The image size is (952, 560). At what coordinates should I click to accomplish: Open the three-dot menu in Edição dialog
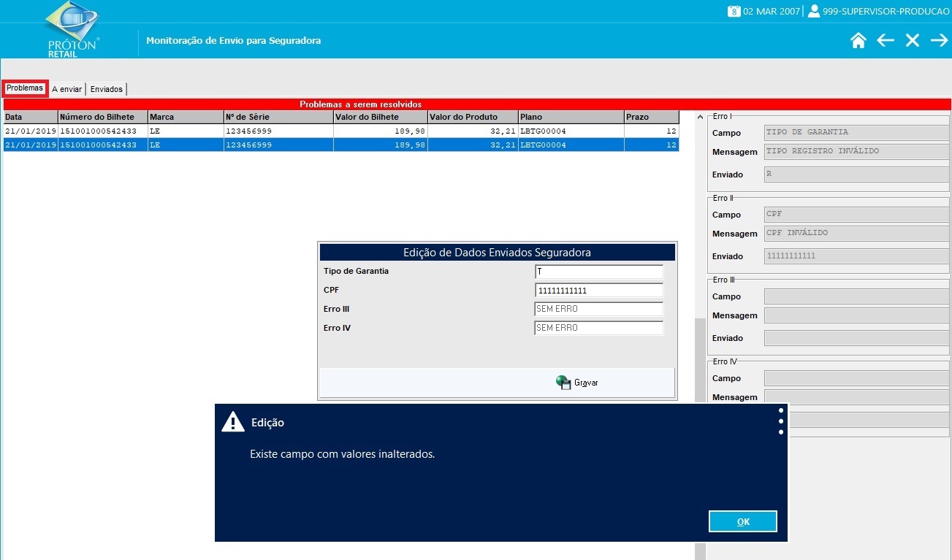781,421
